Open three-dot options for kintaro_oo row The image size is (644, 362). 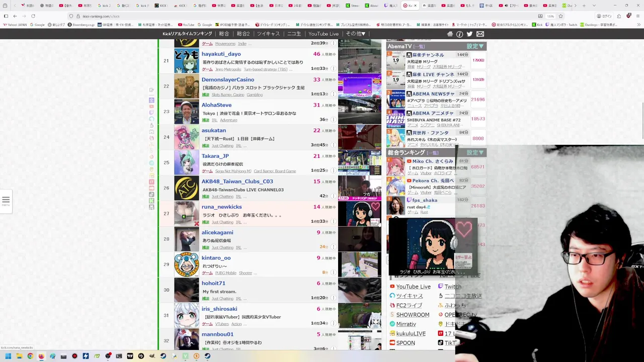333,273
